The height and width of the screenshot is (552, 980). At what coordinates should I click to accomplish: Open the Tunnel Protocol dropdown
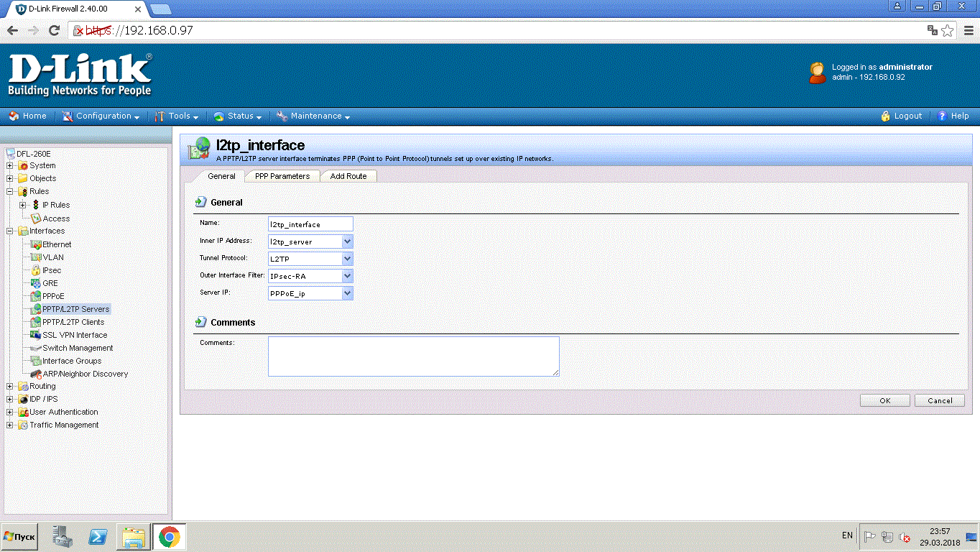[347, 259]
